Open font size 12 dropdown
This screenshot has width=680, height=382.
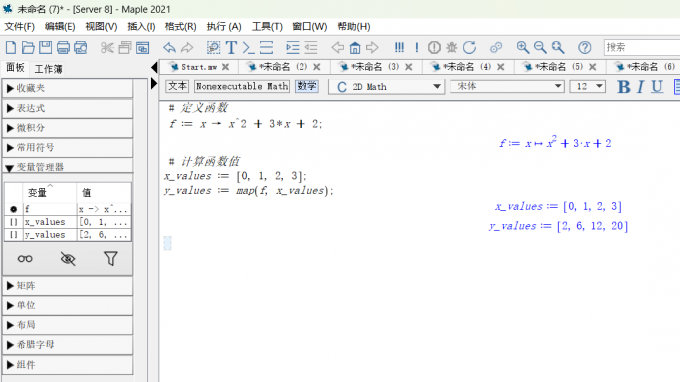pos(588,86)
